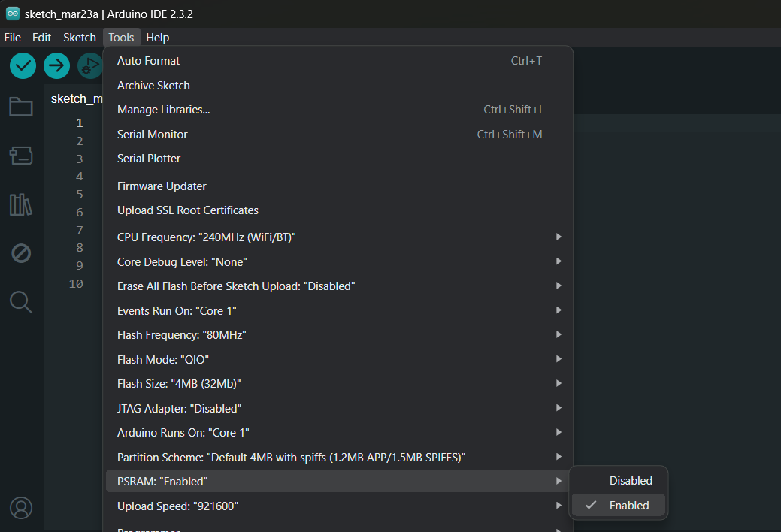Close the Tools menu
This screenshot has width=781, height=532.
point(121,38)
